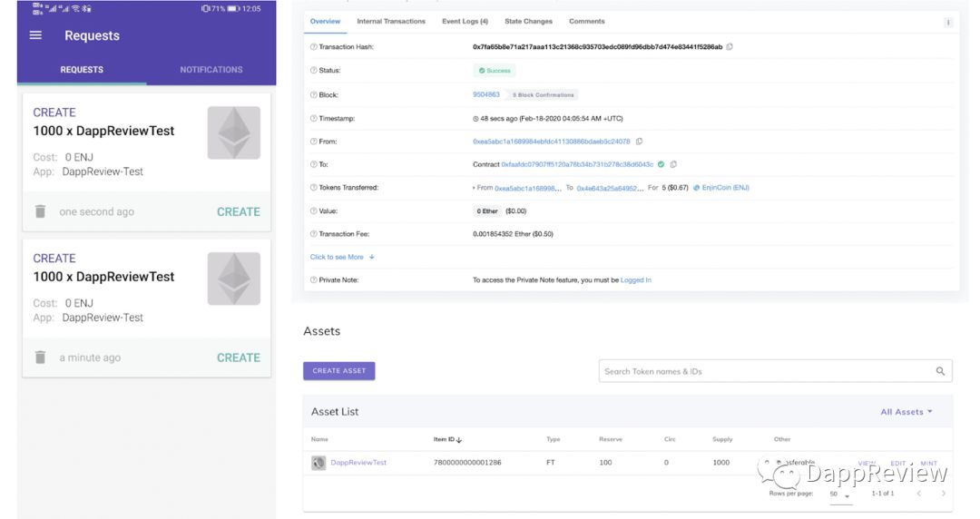Copy the To contract address

[x=673, y=164]
